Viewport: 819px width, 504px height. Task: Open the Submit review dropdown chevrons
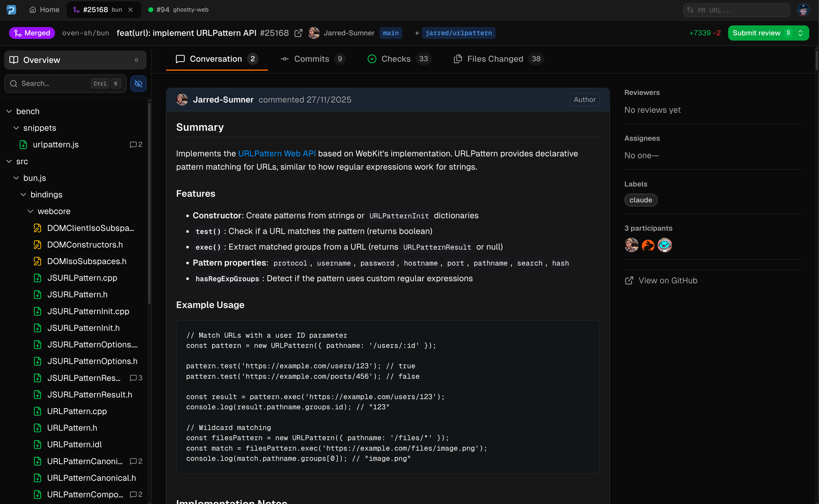800,33
